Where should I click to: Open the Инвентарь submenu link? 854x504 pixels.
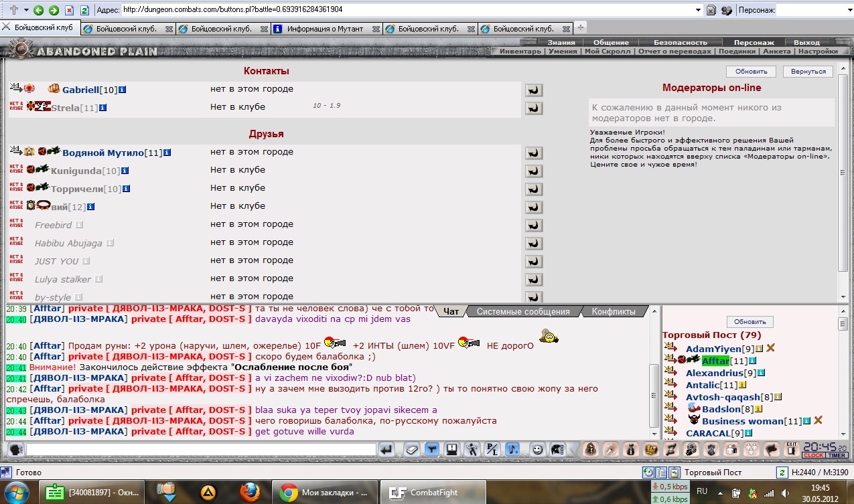pos(520,52)
